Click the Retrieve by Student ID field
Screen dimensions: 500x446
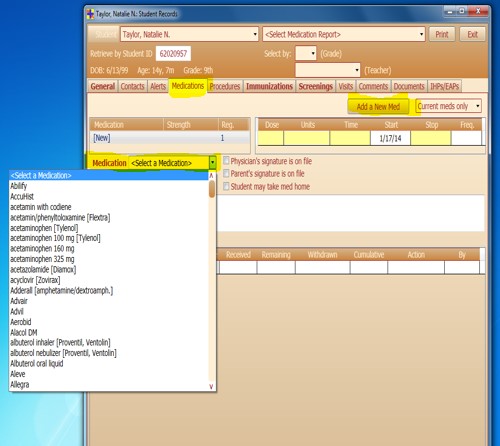(x=173, y=53)
